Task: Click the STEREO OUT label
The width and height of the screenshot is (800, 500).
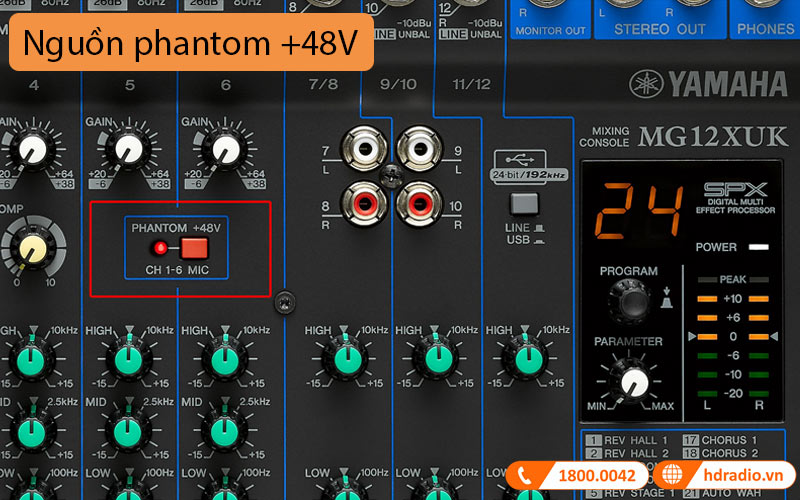Action: tap(659, 29)
